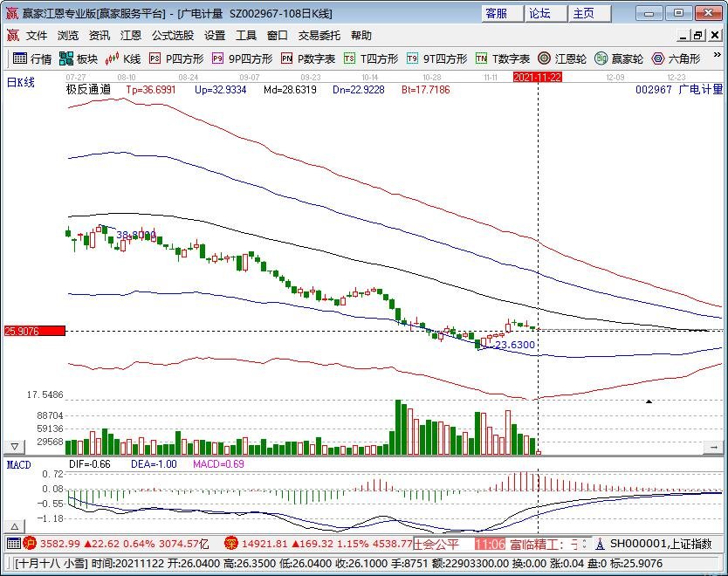This screenshot has height=576, width=728.
Task: Click the 客服 button in title bar
Action: coord(501,13)
